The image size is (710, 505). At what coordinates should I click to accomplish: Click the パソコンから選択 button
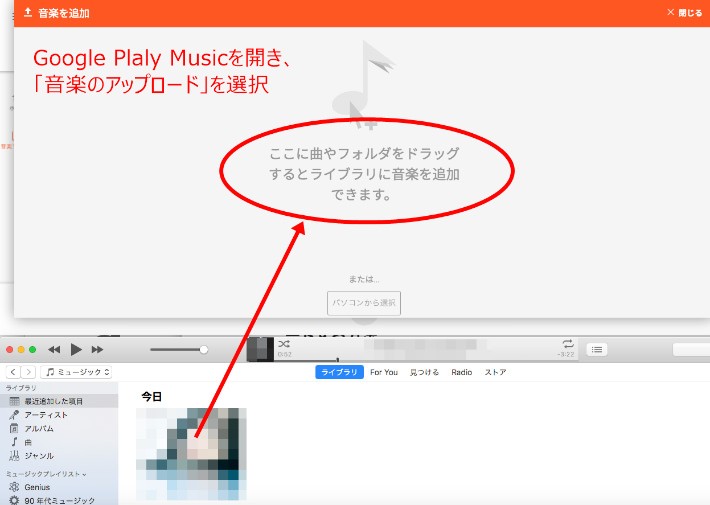[364, 303]
